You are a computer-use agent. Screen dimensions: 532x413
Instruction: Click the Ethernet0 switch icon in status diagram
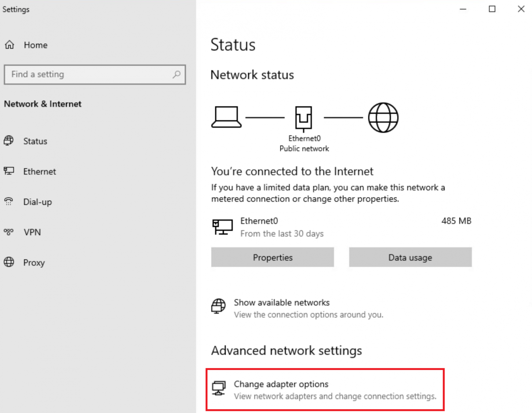click(304, 118)
